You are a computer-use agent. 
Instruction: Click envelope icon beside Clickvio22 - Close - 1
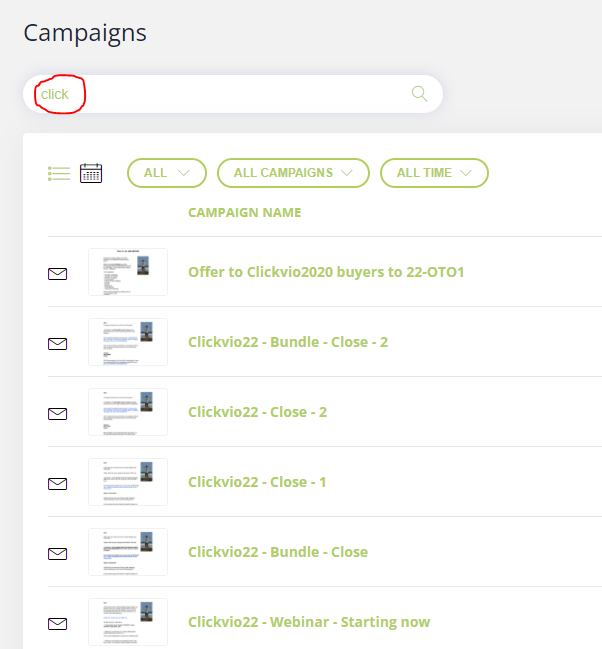click(58, 483)
